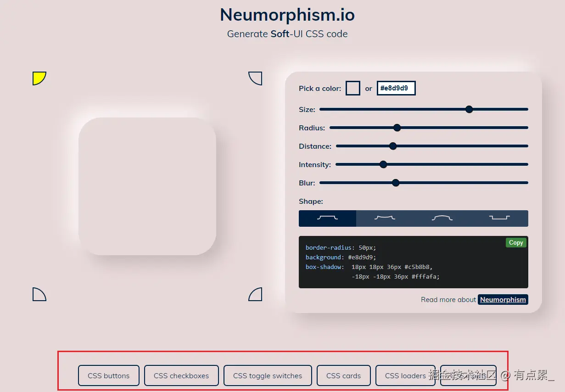Select the concave shape option
565x392 pixels.
[x=385, y=218]
